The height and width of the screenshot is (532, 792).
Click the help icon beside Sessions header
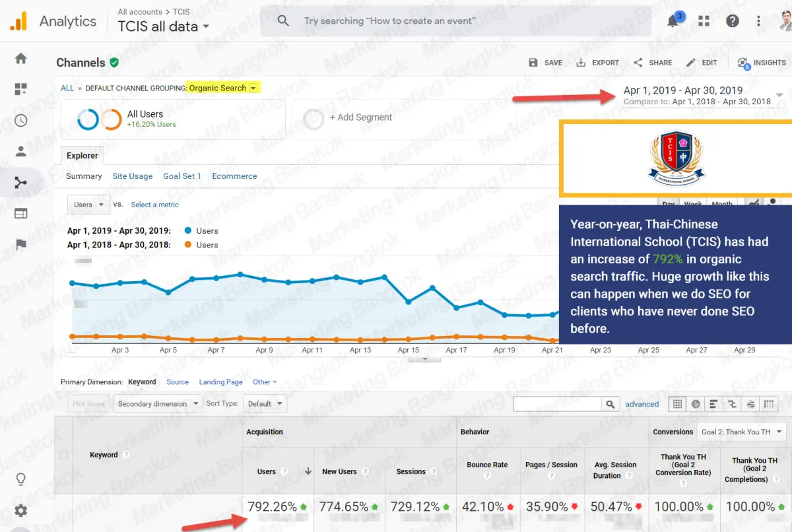433,472
